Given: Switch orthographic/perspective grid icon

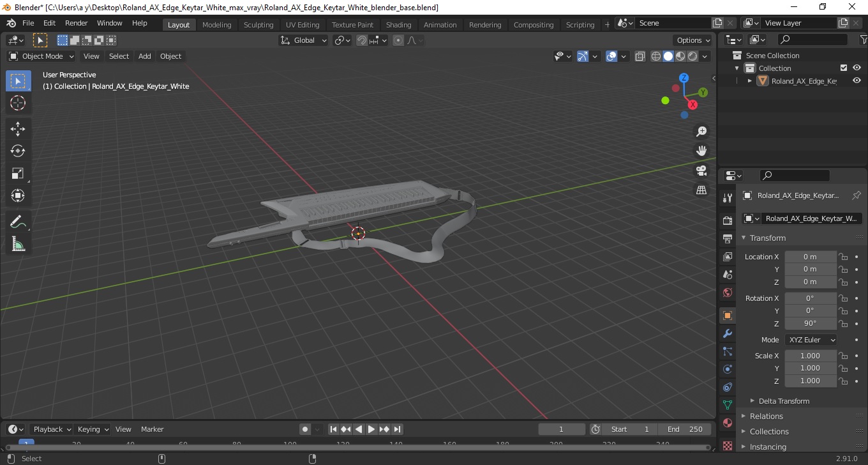Looking at the screenshot, I should 701,190.
